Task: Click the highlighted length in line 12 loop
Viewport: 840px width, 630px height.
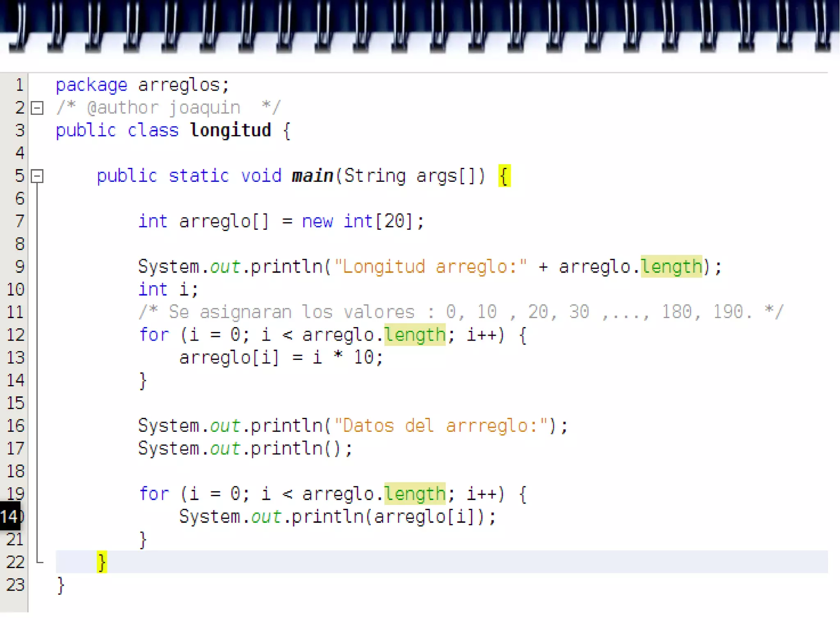Action: point(415,335)
